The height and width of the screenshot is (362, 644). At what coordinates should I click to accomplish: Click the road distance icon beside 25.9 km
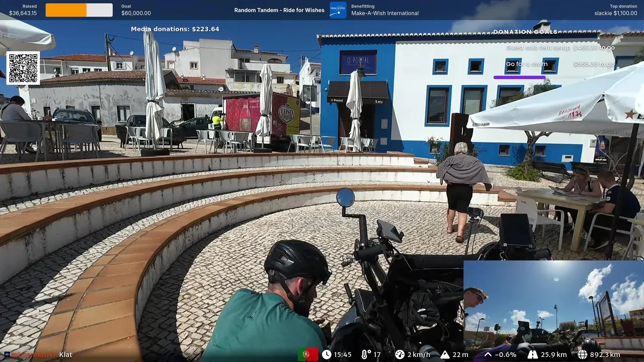tap(533, 354)
